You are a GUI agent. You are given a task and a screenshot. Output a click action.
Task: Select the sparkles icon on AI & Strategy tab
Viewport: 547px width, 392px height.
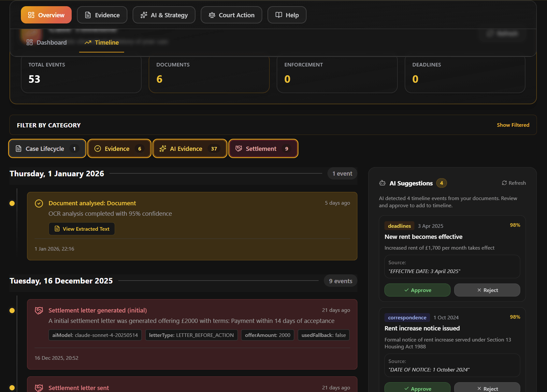click(143, 15)
